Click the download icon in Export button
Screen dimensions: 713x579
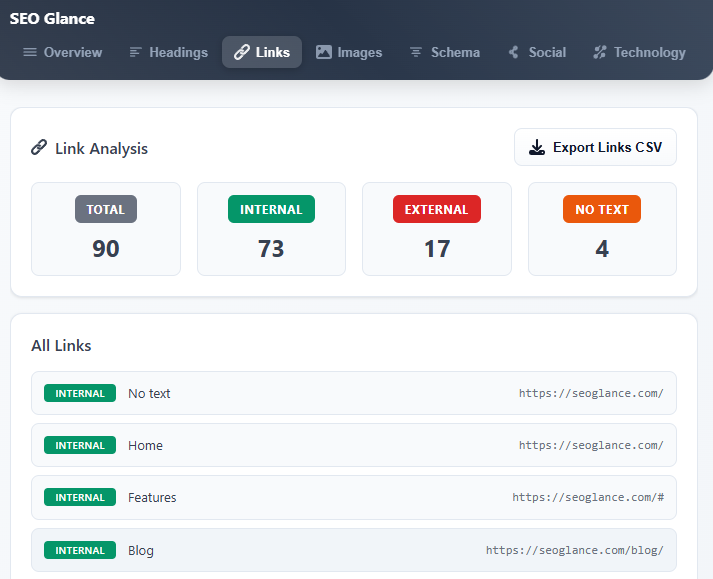[x=537, y=147]
